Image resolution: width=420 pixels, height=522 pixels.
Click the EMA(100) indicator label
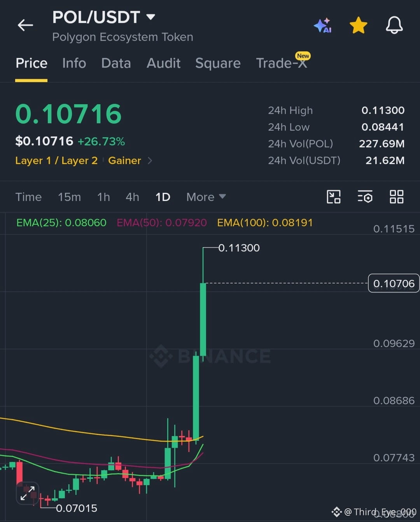[265, 223]
